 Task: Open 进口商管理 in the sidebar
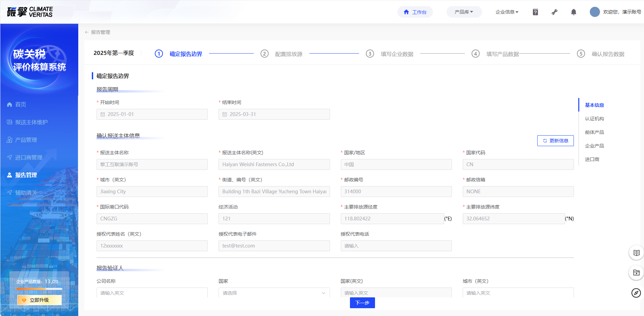click(x=28, y=157)
